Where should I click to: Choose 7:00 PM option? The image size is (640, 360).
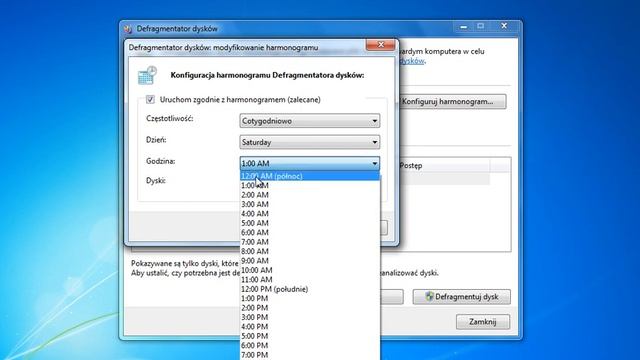[x=310, y=355]
